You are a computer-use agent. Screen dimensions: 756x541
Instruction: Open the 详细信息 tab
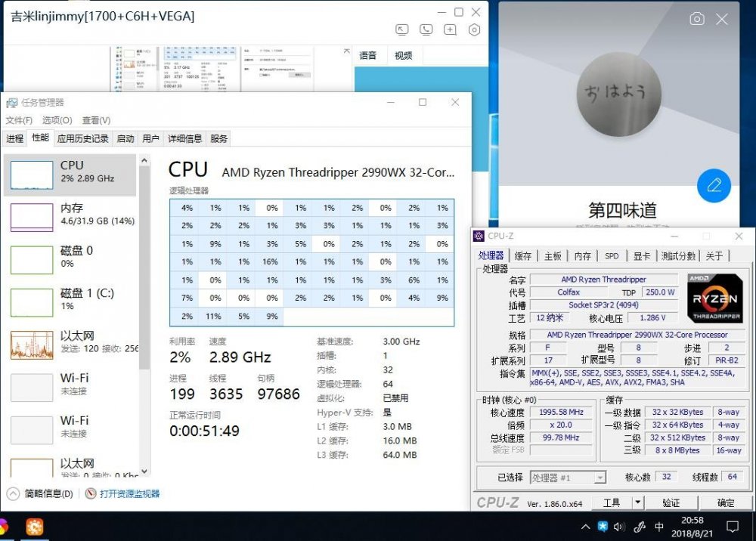tap(184, 139)
